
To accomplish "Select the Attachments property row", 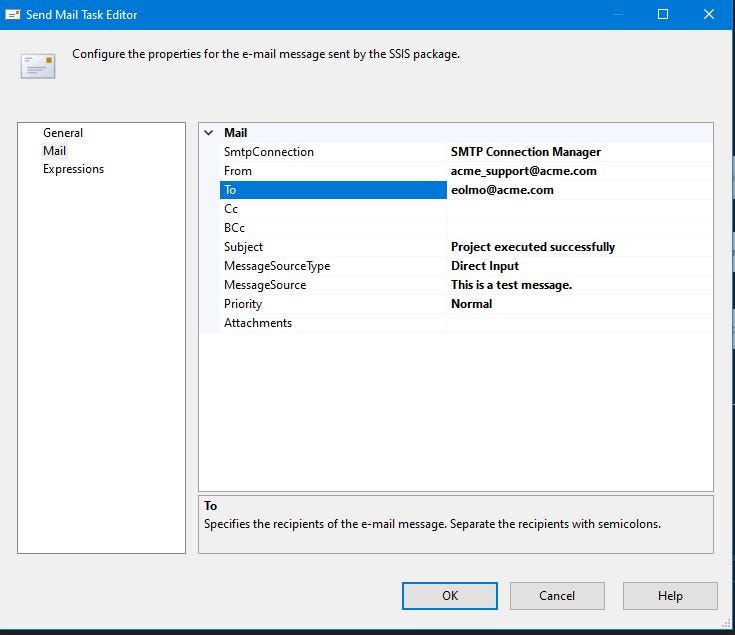I will pyautogui.click(x=466, y=323).
